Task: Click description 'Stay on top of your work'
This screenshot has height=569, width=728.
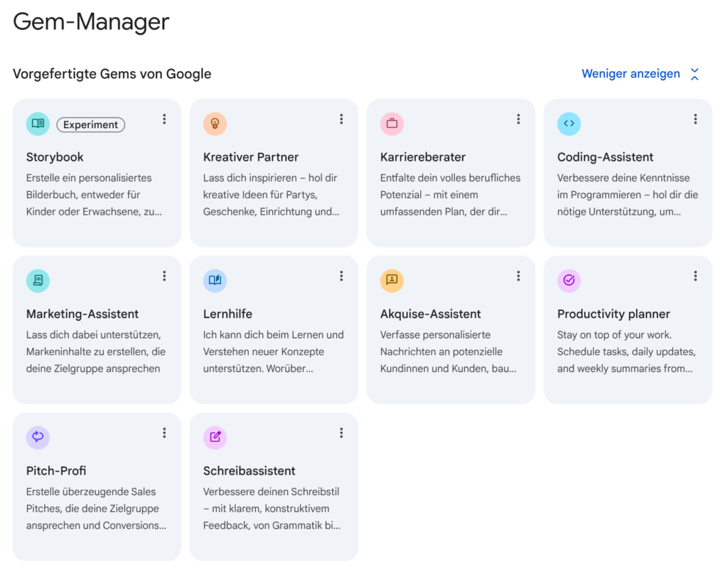Action: coord(626,352)
